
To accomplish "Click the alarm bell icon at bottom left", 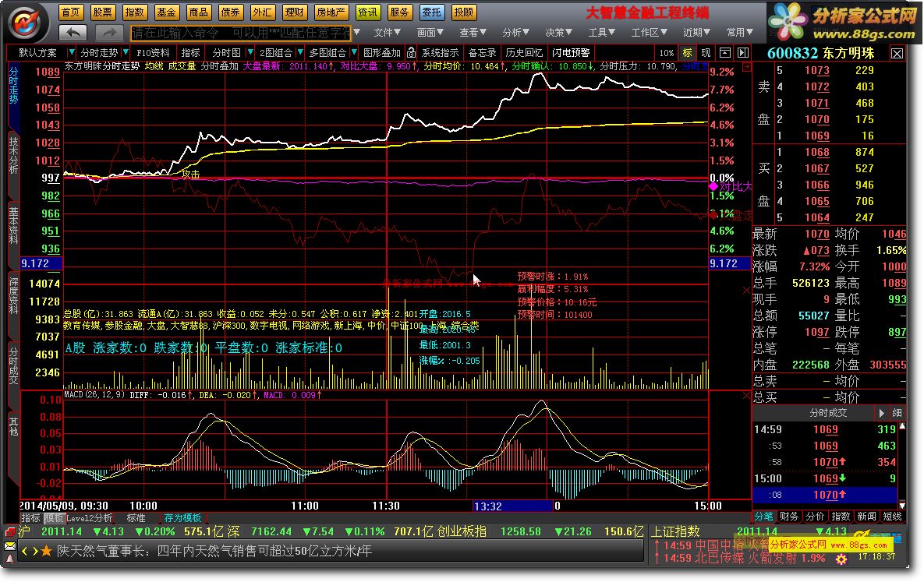I will coord(10,558).
